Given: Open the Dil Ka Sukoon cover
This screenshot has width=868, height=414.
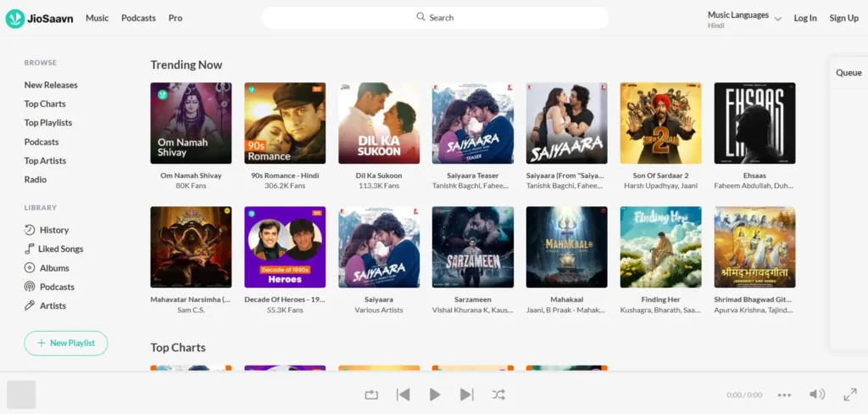Looking at the screenshot, I should [x=379, y=123].
